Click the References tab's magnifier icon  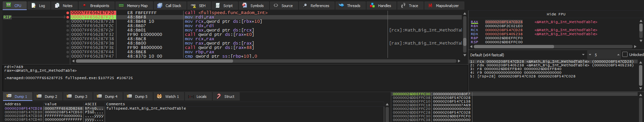(305, 5)
